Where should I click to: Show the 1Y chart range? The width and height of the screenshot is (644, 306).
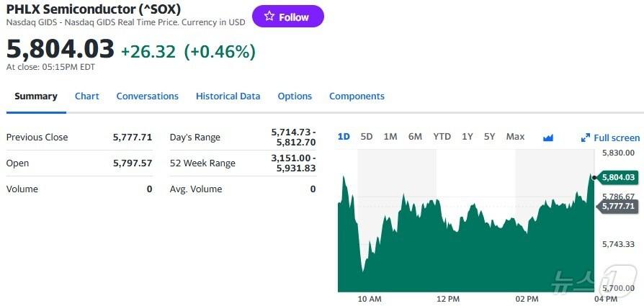(468, 137)
